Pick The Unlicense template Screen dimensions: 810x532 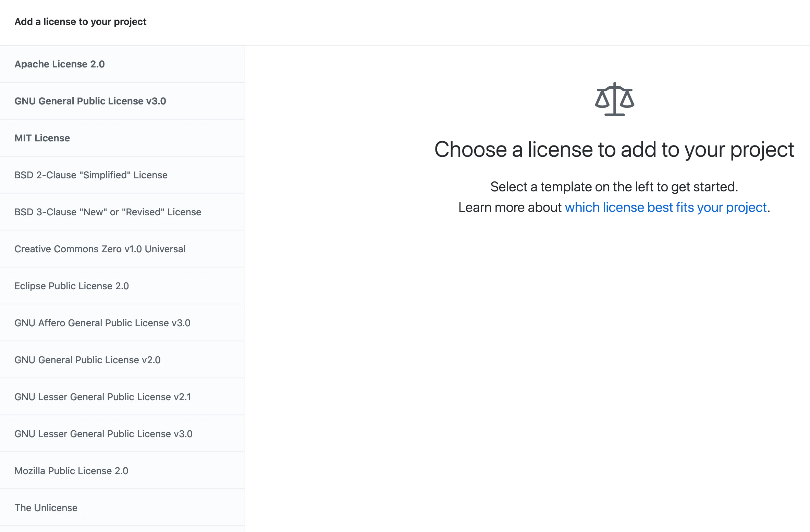pyautogui.click(x=46, y=508)
